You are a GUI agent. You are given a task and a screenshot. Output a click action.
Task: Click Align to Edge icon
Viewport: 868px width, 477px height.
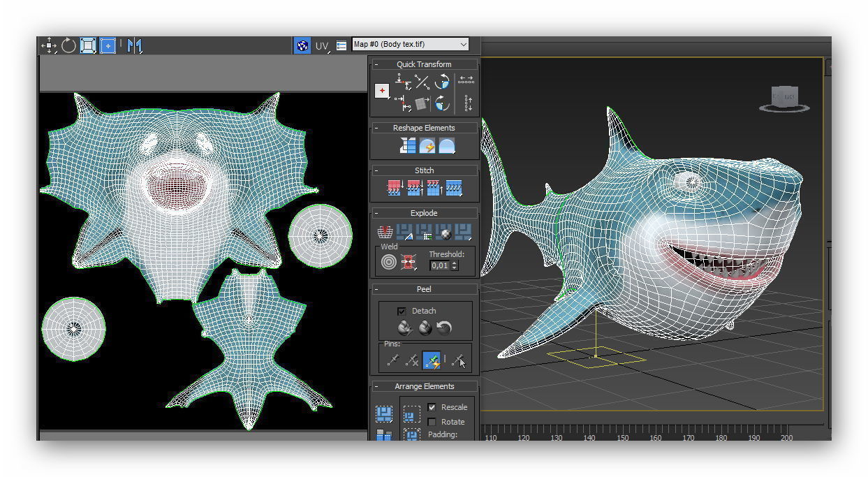click(x=422, y=104)
